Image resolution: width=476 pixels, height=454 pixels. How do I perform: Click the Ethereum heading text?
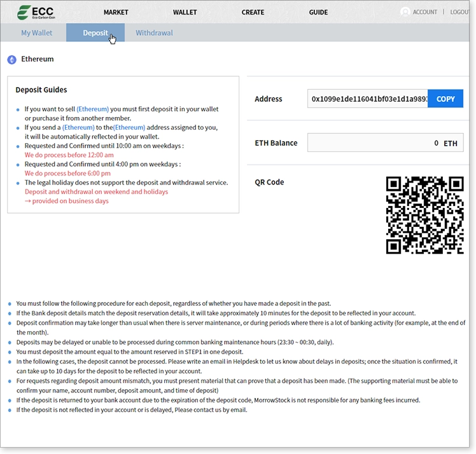tap(38, 59)
